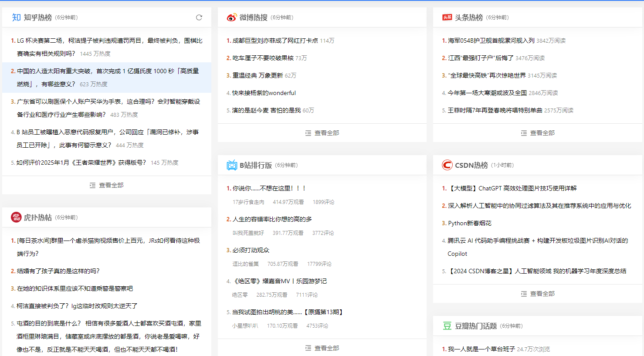Image resolution: width=644 pixels, height=356 pixels.
Task: Click the 头条热榜 heading
Action: 469,17
